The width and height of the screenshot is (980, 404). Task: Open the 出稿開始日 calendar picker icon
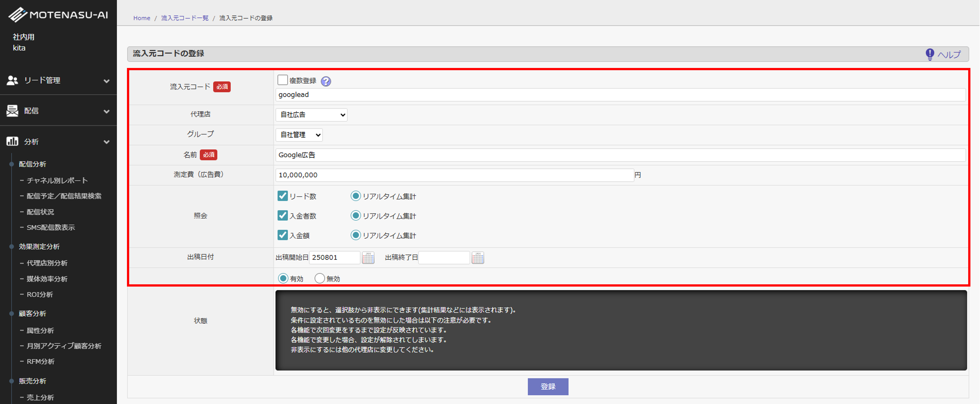[x=368, y=258]
